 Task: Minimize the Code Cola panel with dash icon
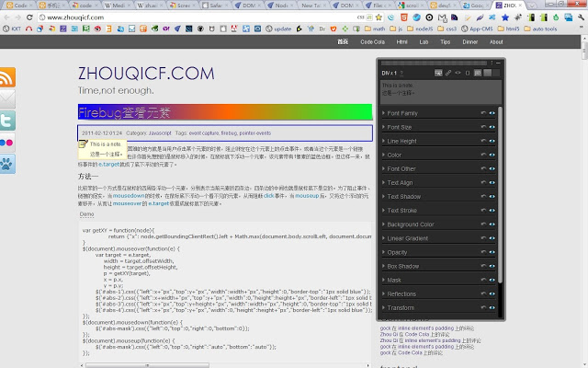498,63
